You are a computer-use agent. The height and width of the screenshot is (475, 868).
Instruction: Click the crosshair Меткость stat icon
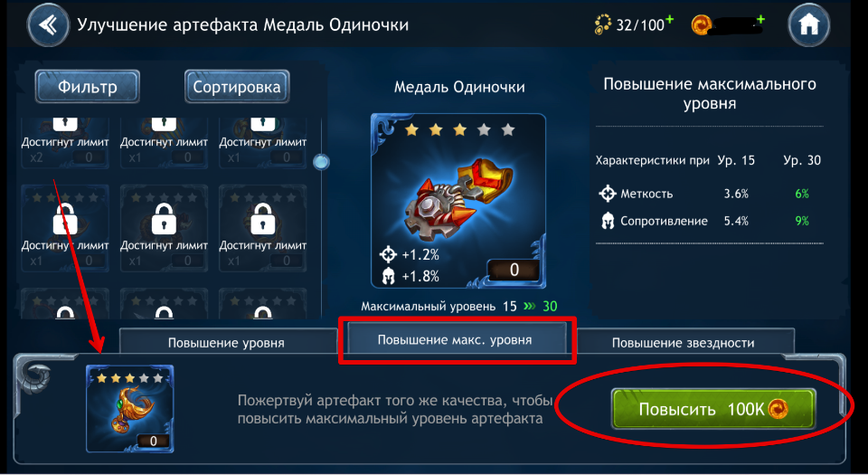coord(608,194)
